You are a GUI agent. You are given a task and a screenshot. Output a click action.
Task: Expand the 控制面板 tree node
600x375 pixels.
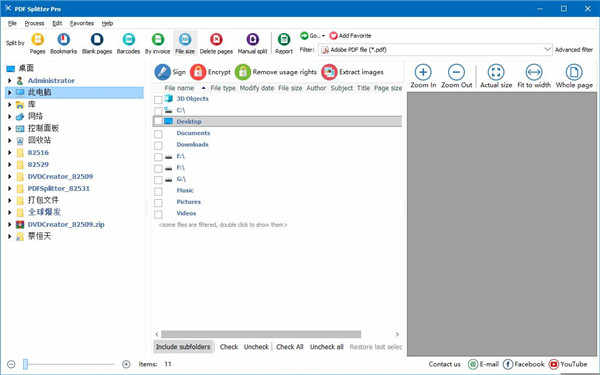click(x=10, y=128)
